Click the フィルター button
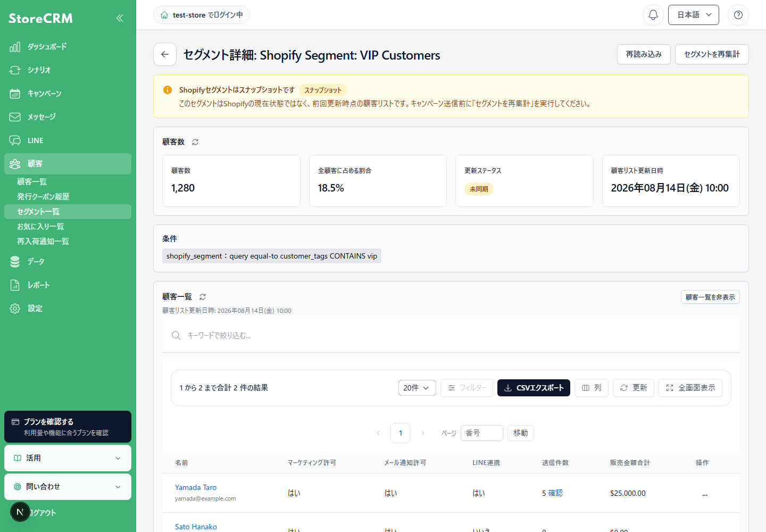 [x=467, y=388]
